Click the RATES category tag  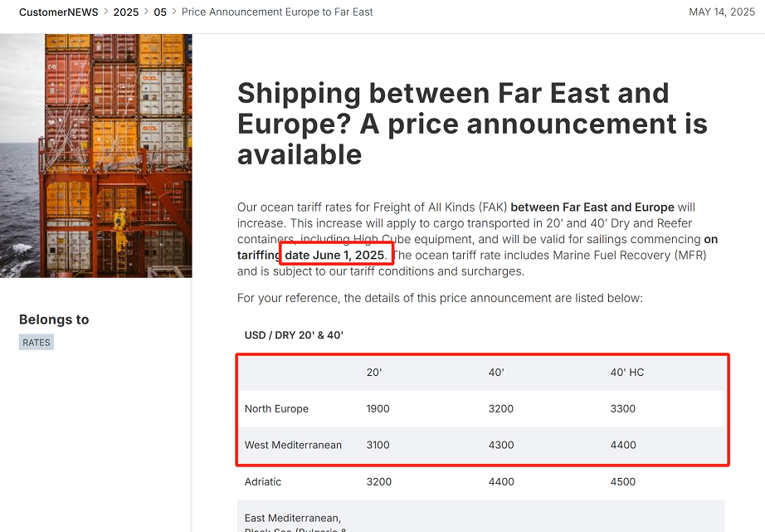37,342
